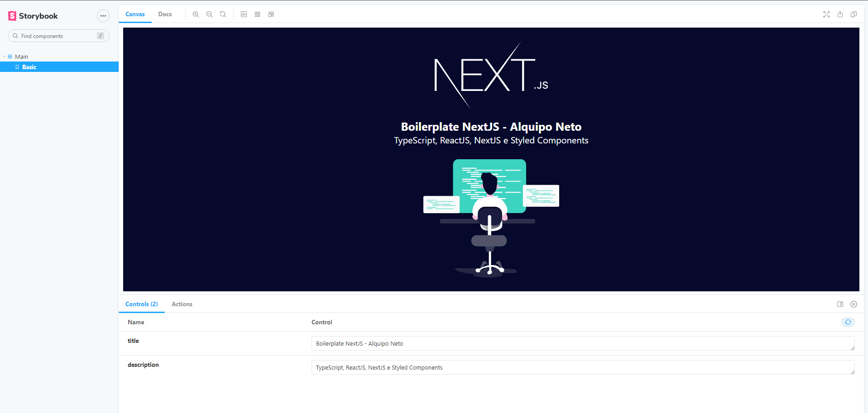Change the viewport size icon
Screen dimensions: 868x413
coord(271,14)
